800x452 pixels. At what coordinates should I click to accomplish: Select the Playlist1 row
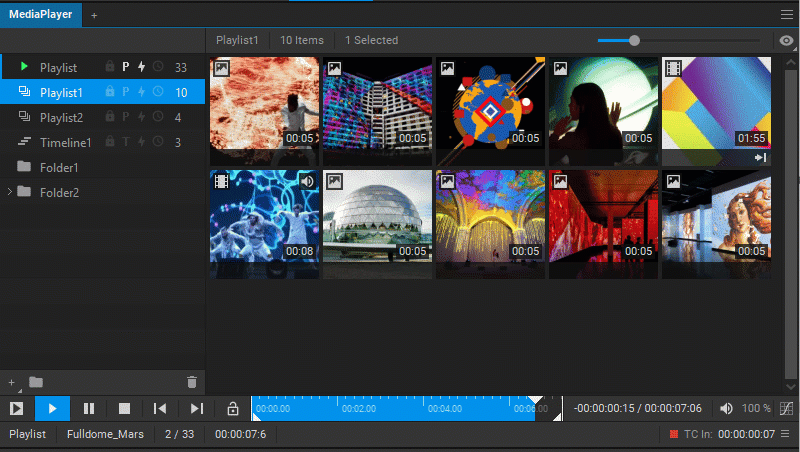103,92
